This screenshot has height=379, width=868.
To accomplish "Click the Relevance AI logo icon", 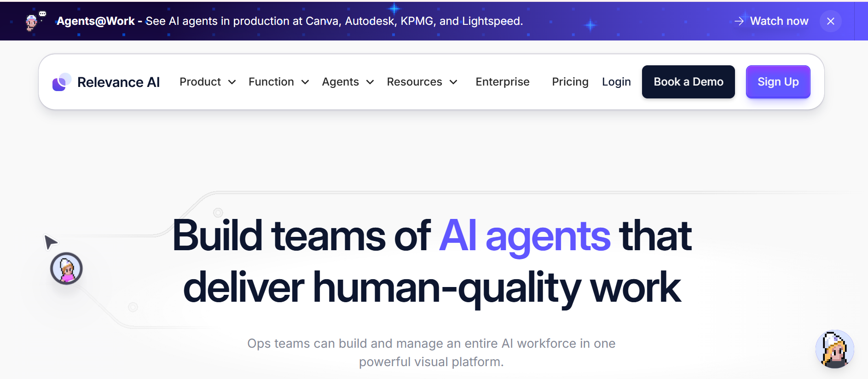I will pos(62,82).
